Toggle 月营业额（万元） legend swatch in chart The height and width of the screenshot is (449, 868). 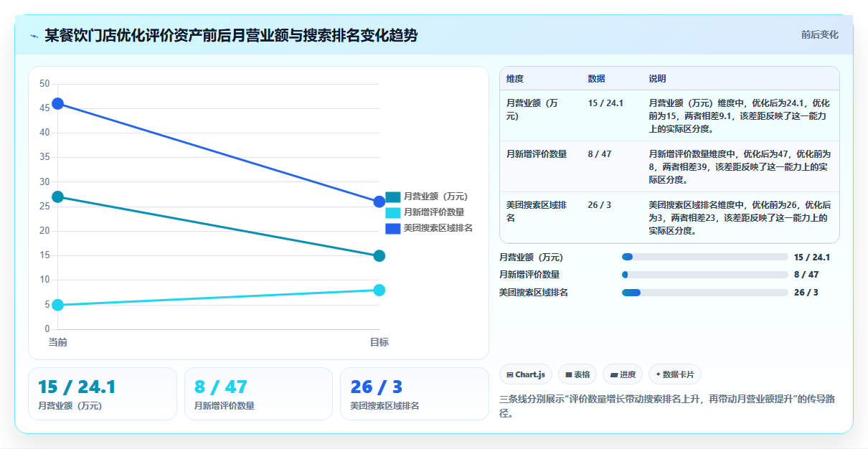click(393, 197)
